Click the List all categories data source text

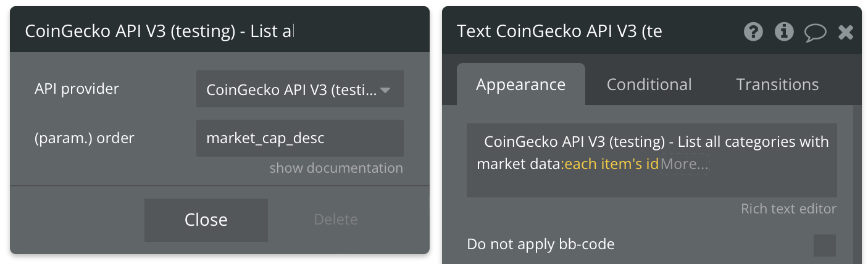click(653, 153)
